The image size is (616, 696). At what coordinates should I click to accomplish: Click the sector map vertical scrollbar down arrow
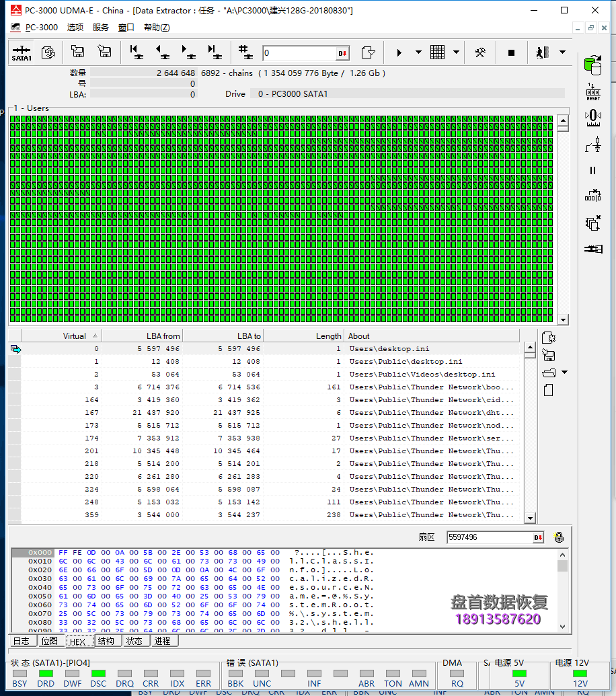(x=563, y=320)
